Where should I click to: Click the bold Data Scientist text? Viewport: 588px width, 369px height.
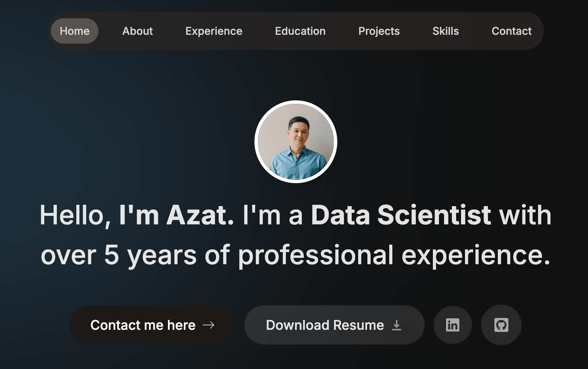pyautogui.click(x=401, y=215)
